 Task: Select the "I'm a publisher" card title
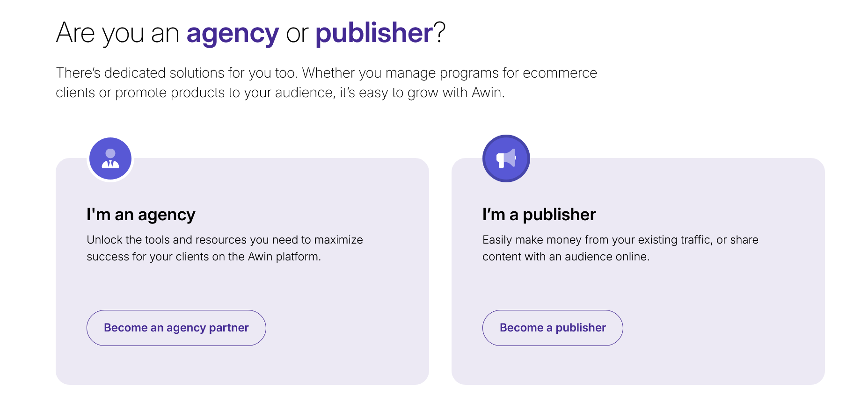click(539, 215)
